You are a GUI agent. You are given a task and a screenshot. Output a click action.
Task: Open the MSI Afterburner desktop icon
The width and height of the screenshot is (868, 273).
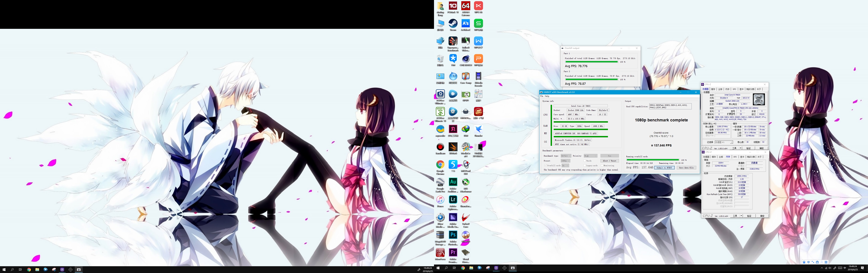coord(466,185)
